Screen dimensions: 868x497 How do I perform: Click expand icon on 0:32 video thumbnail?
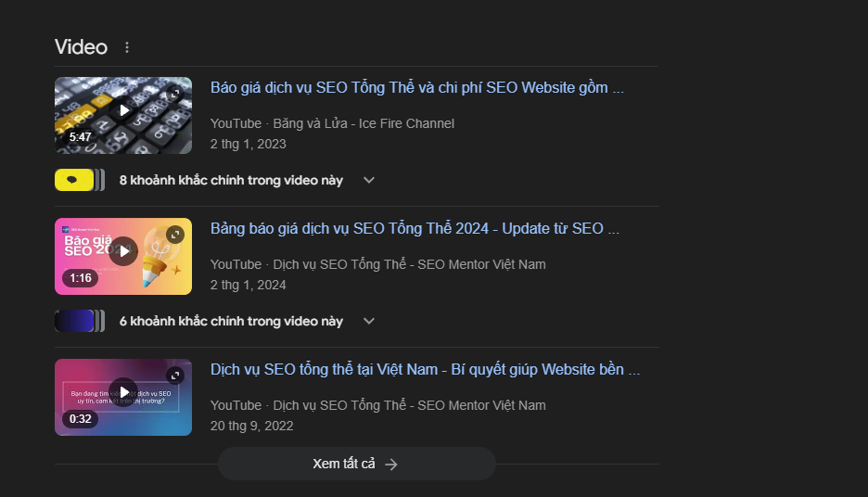pos(175,376)
